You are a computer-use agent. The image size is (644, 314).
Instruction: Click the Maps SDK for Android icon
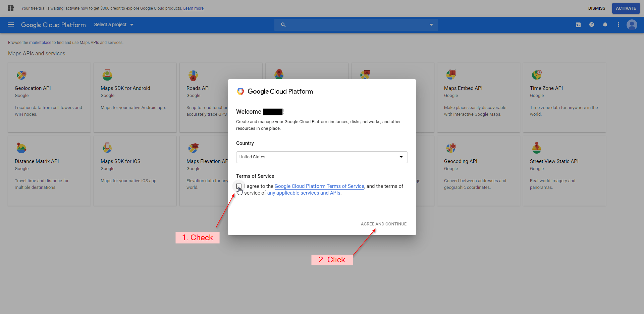point(107,75)
